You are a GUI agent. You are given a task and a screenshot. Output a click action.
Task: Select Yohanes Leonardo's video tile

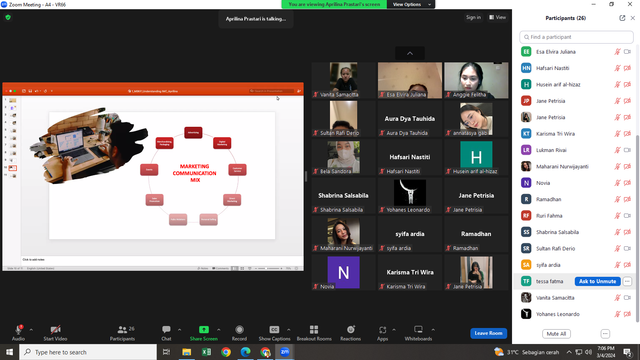click(x=410, y=196)
